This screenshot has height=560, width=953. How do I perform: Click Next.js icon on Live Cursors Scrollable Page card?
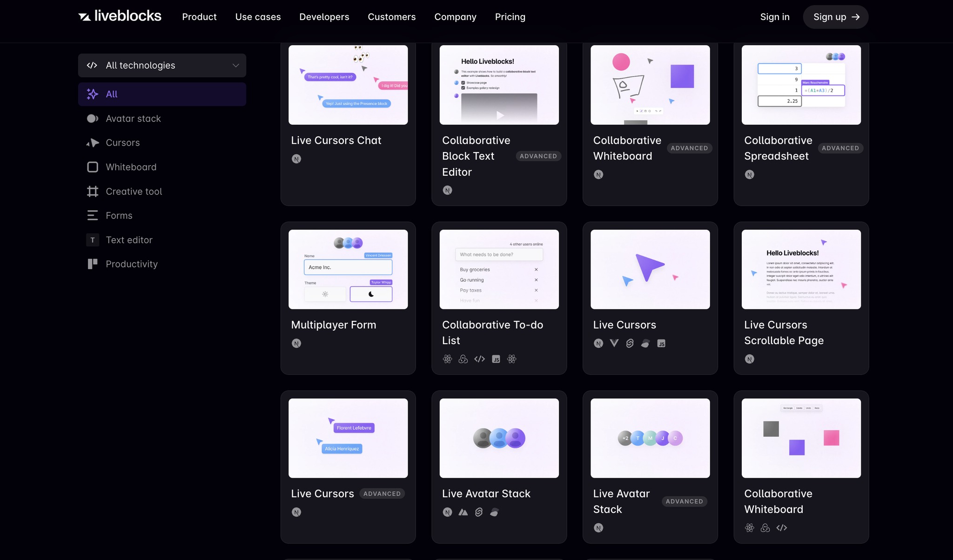click(x=749, y=359)
